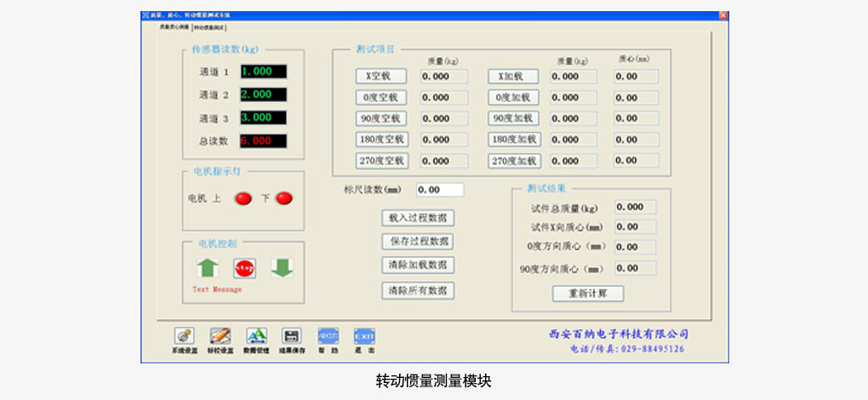This screenshot has height=400, width=868.
Task: Switch to the 质量质心测量 tab
Action: (174, 27)
